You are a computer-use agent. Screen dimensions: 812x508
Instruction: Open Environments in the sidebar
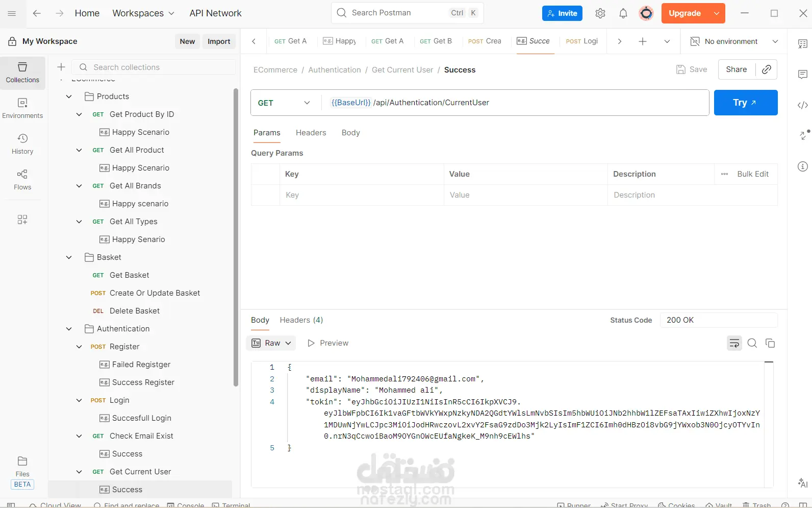(22, 109)
